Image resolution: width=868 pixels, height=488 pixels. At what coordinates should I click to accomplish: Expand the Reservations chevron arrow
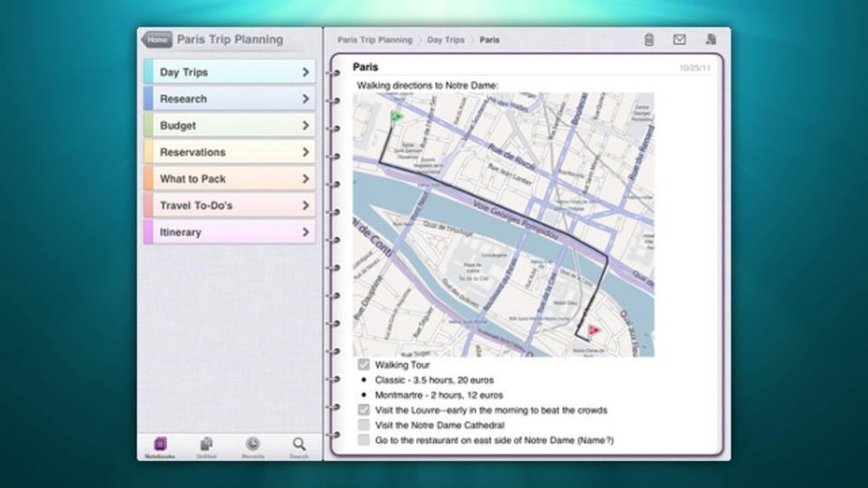306,152
